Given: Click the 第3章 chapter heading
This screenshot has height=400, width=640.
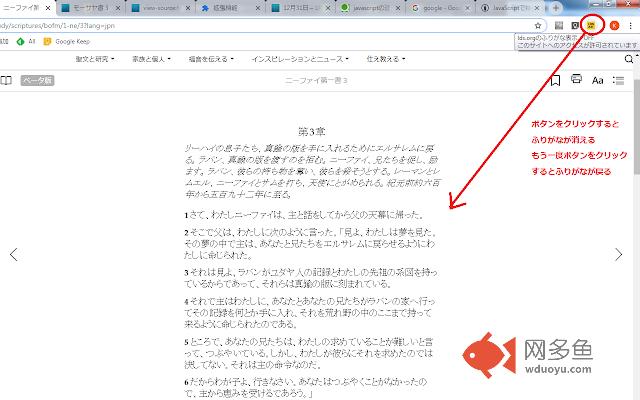Looking at the screenshot, I should pos(311,131).
